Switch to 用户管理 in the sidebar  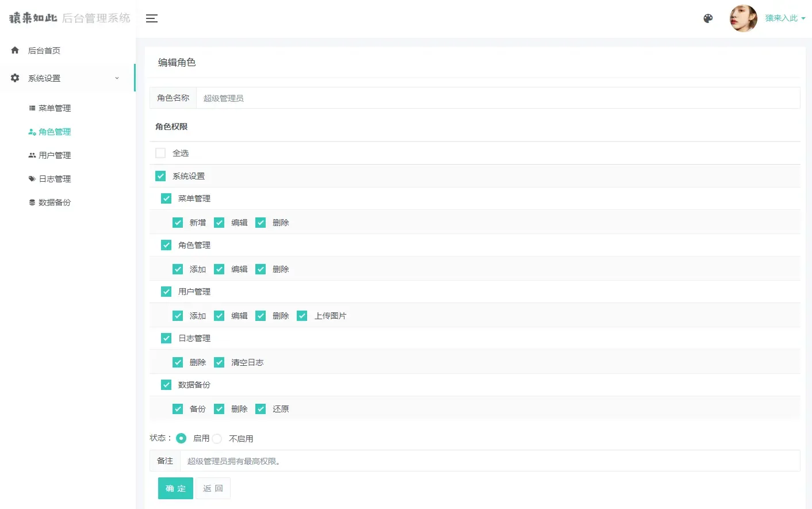tap(56, 155)
